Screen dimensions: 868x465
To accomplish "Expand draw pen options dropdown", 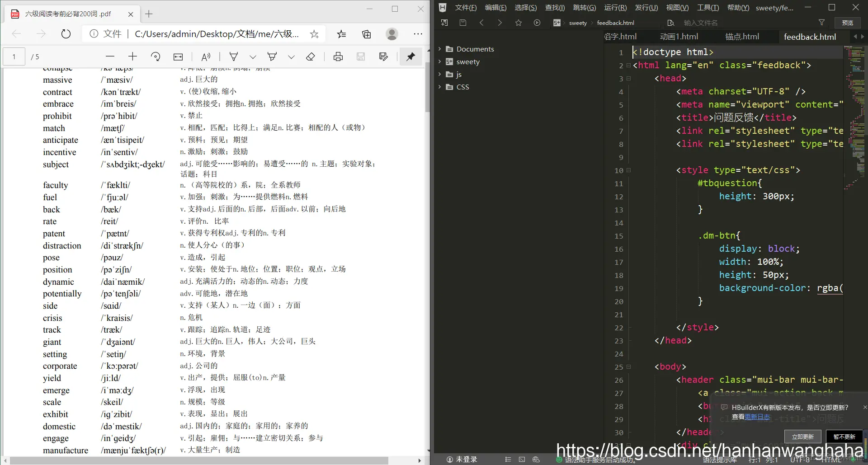I will click(x=253, y=57).
